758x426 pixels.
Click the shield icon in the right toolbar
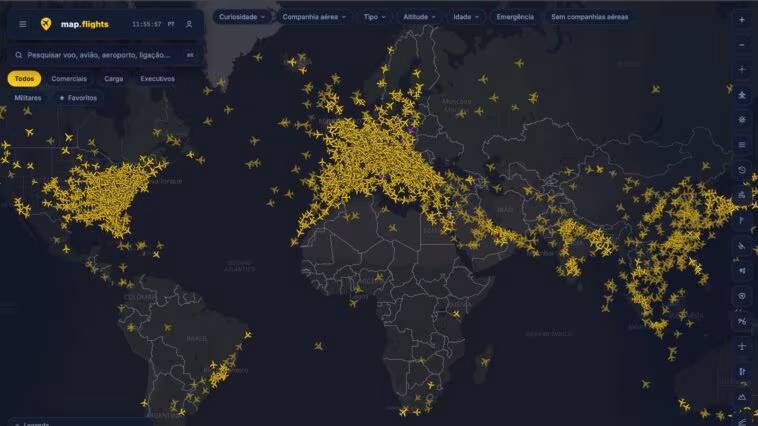click(742, 296)
